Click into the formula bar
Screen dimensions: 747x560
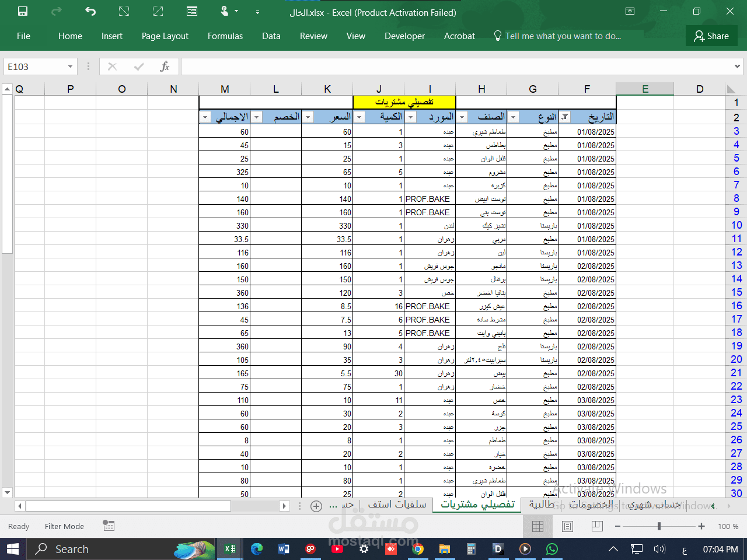(456, 66)
